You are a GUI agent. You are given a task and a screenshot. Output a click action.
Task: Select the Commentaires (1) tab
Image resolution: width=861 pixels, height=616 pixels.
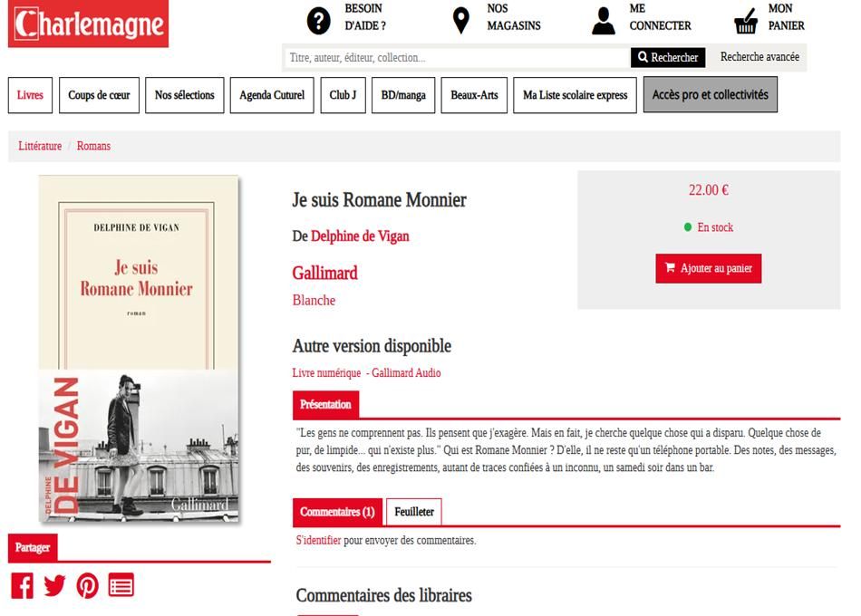click(337, 512)
